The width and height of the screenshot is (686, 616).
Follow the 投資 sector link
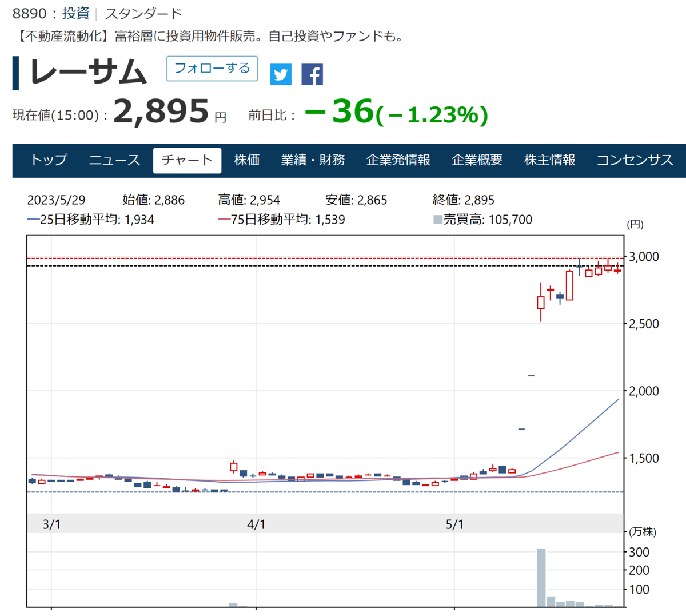click(x=76, y=13)
